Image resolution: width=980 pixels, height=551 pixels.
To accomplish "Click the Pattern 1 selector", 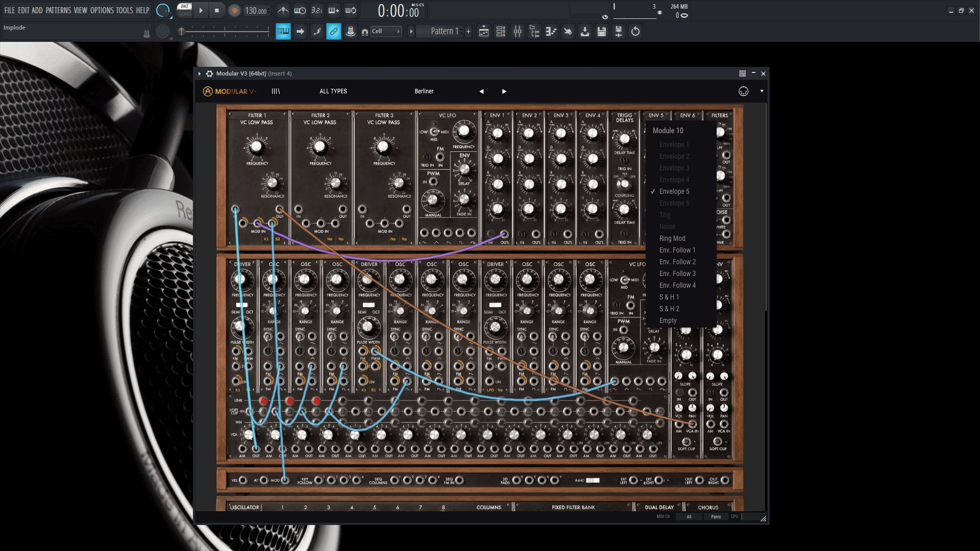I will [440, 32].
